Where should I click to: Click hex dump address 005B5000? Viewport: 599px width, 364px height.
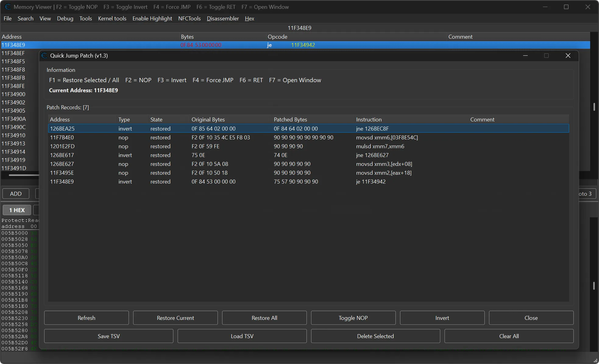(x=15, y=233)
